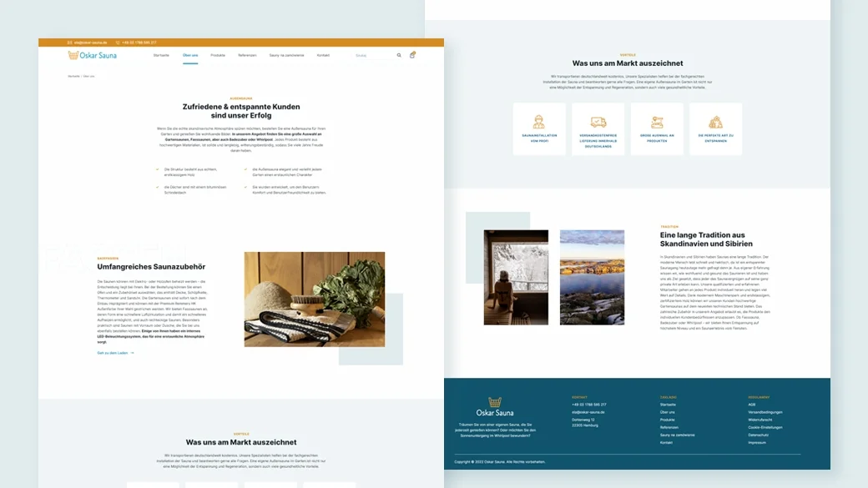Click the search magnifier icon in the header
Image resolution: width=868 pixels, height=488 pixels.
coord(399,55)
